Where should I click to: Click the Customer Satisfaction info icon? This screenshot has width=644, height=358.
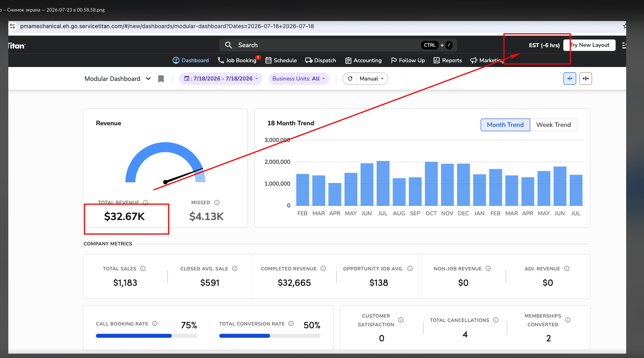[x=401, y=320]
